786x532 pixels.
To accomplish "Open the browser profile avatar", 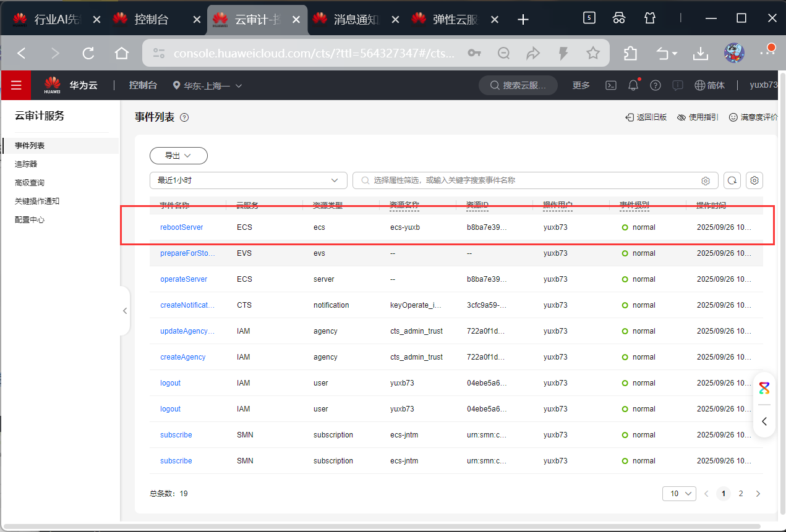I will 734,53.
